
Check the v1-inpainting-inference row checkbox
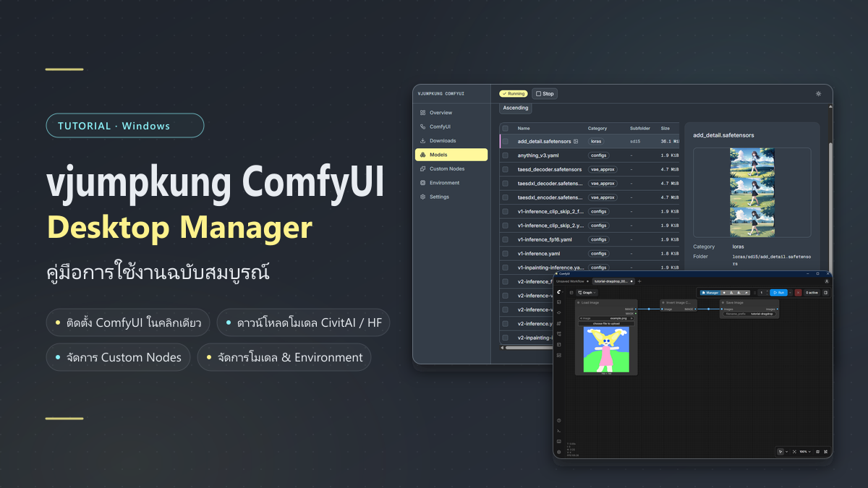505,267
